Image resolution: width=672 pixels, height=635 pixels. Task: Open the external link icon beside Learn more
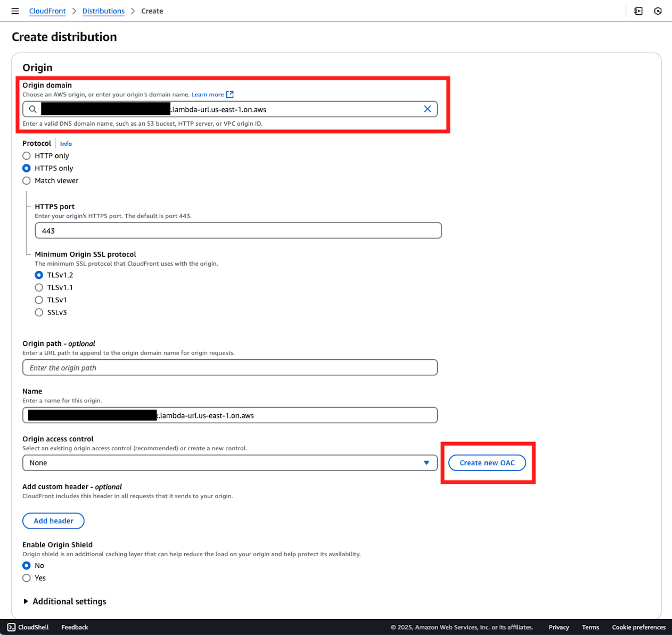click(230, 94)
